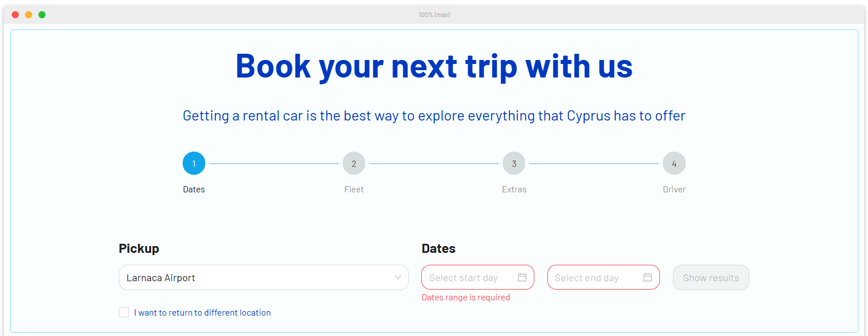Screen dimensions: 868x336
Task: Select step 1 circle in progress stepper
Action: 194,163
